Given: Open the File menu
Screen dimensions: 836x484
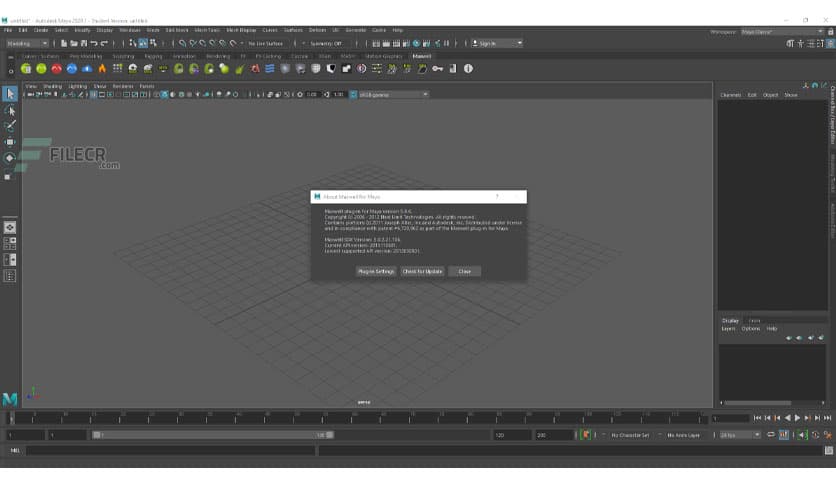Looking at the screenshot, I should 8,30.
